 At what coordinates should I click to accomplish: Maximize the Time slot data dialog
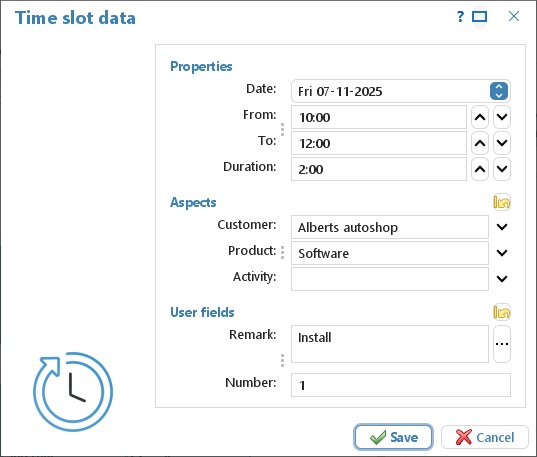pyautogui.click(x=479, y=16)
